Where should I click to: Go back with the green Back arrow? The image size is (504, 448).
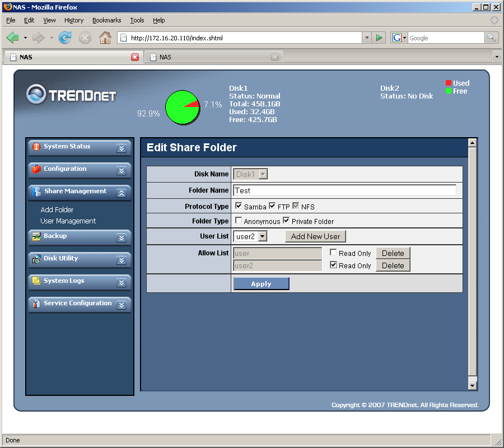pos(12,38)
